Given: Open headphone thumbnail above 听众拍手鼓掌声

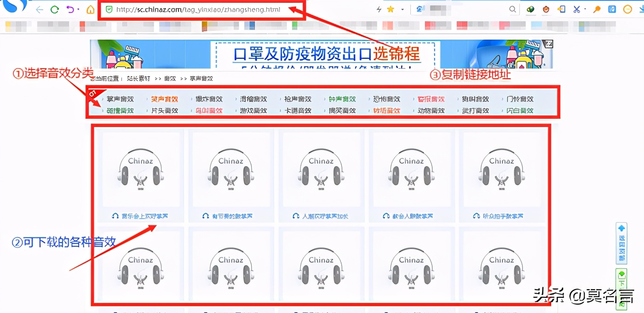Looking at the screenshot, I should (501, 169).
